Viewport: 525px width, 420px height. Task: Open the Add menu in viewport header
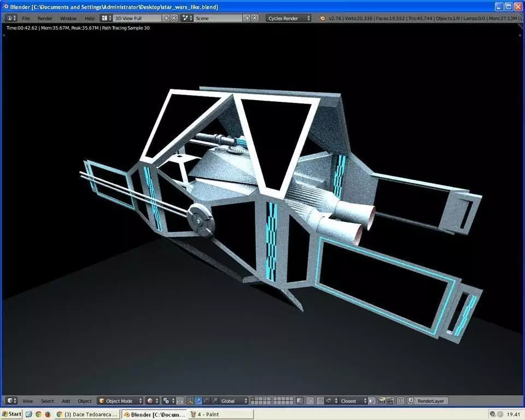66,401
